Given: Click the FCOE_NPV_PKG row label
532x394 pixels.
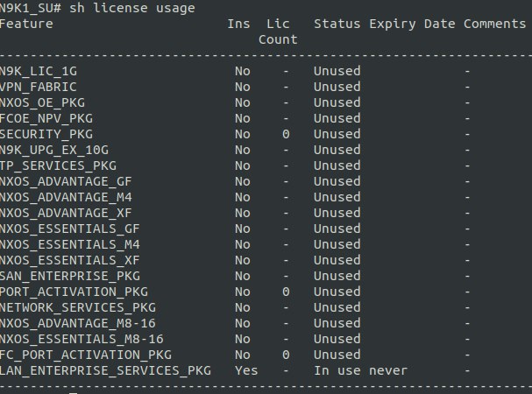Looking at the screenshot, I should [x=46, y=119].
